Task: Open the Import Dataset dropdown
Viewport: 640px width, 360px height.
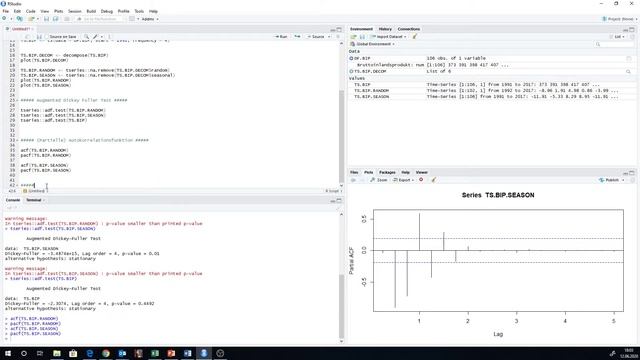Action: [388, 37]
